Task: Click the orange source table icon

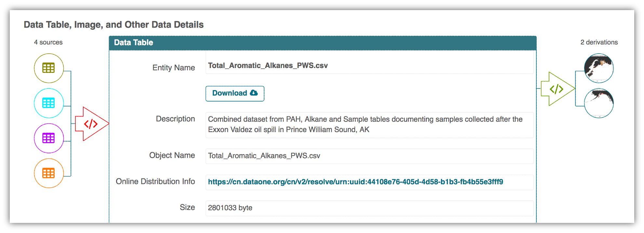Action: pos(49,173)
